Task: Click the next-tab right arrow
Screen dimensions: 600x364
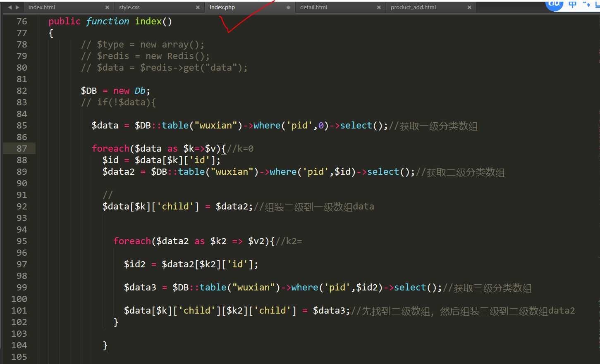Action: point(17,7)
